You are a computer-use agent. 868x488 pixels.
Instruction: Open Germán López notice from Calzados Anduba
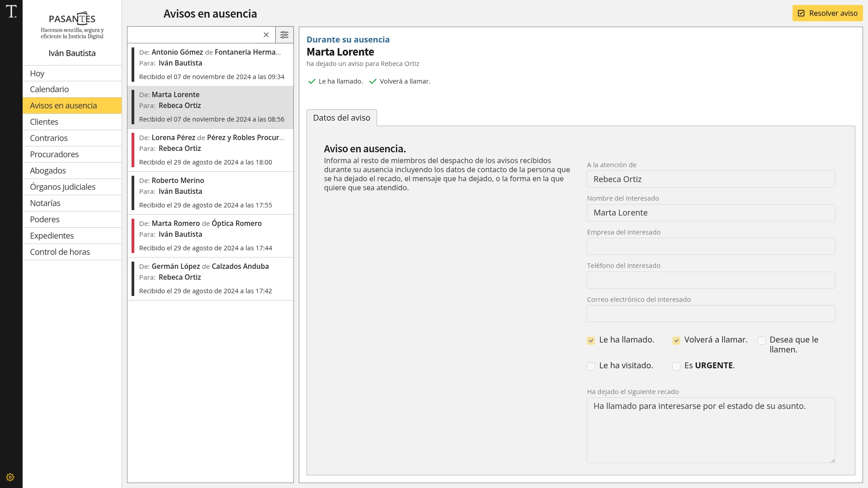pos(211,278)
